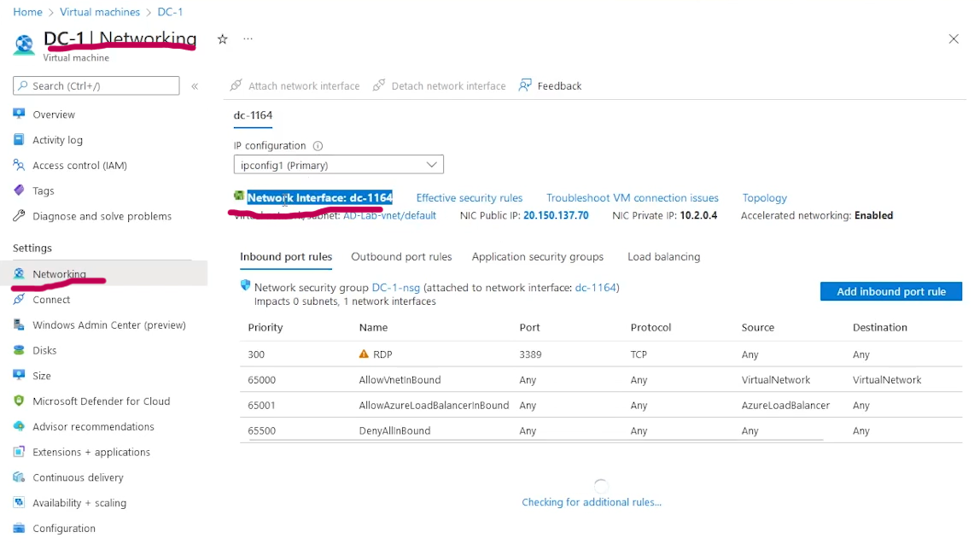The width and height of the screenshot is (980, 544).
Task: Click the purple Tags icon
Action: click(19, 190)
